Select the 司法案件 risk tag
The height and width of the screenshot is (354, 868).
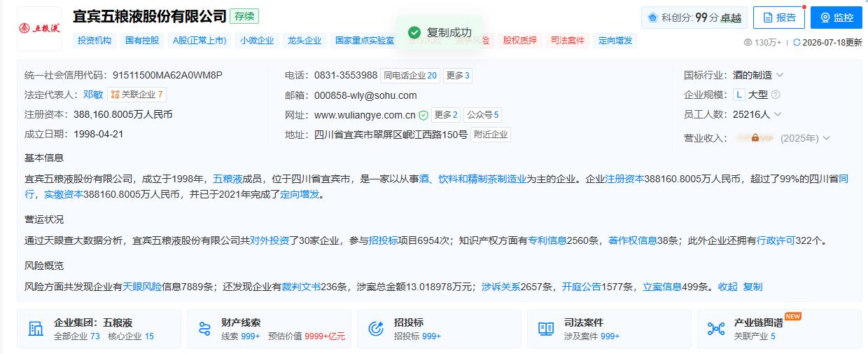(x=568, y=41)
